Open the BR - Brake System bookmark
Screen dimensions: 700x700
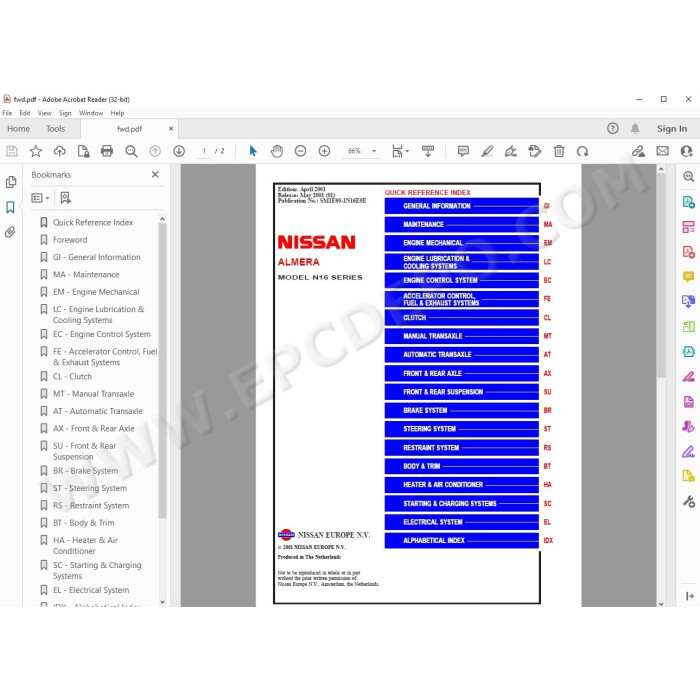[86, 471]
